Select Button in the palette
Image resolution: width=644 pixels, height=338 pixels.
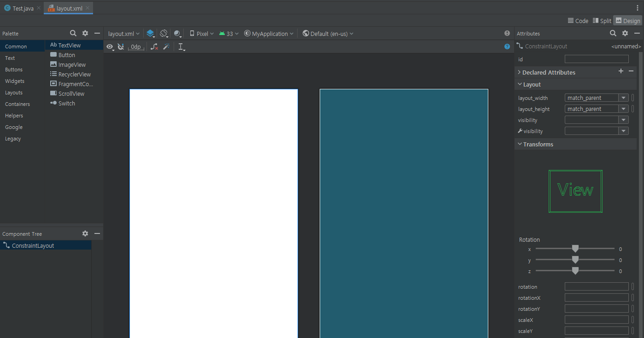tap(74, 55)
